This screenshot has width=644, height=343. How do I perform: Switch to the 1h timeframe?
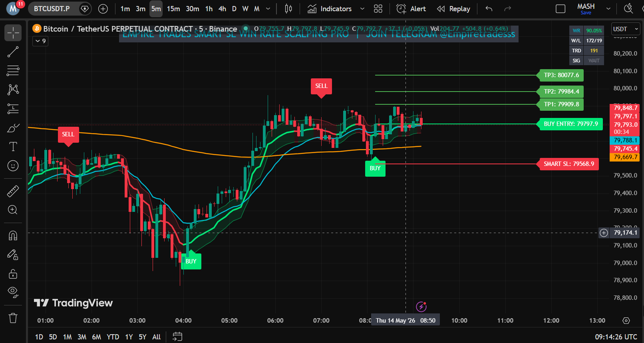209,9
